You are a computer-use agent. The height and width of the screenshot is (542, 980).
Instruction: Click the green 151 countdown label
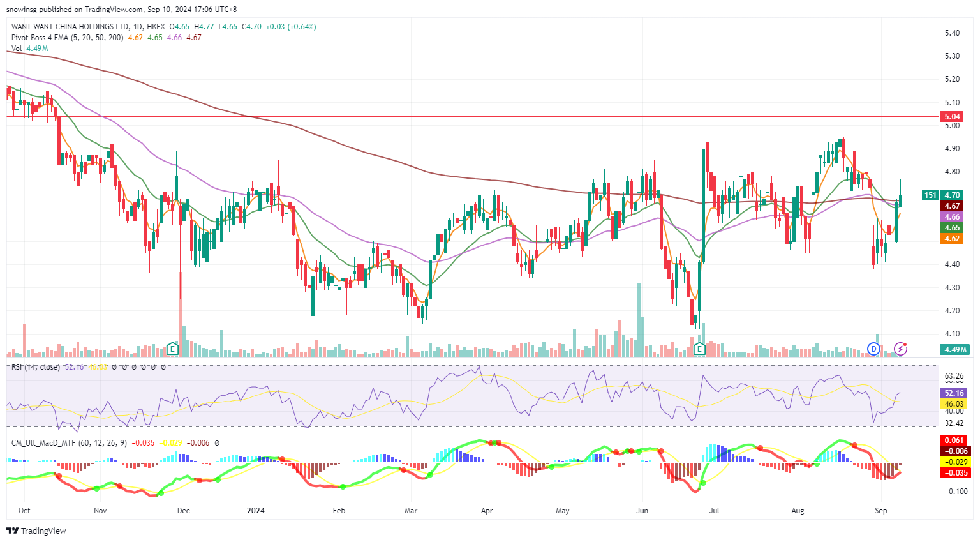[931, 195]
